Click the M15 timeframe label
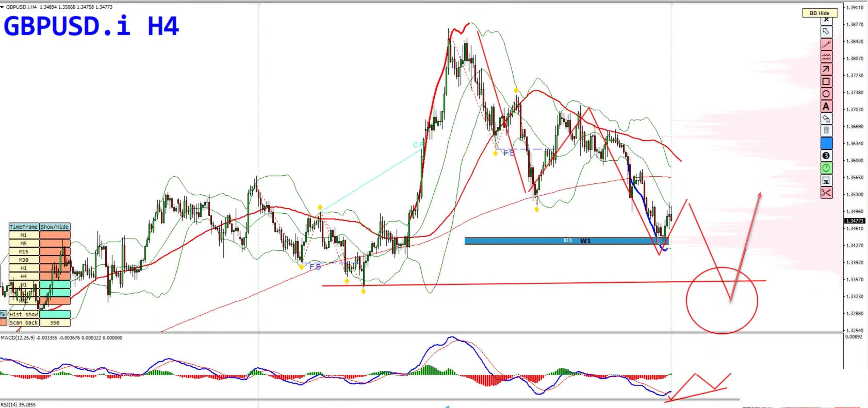Screen dimensions: 868x408 coord(24,251)
